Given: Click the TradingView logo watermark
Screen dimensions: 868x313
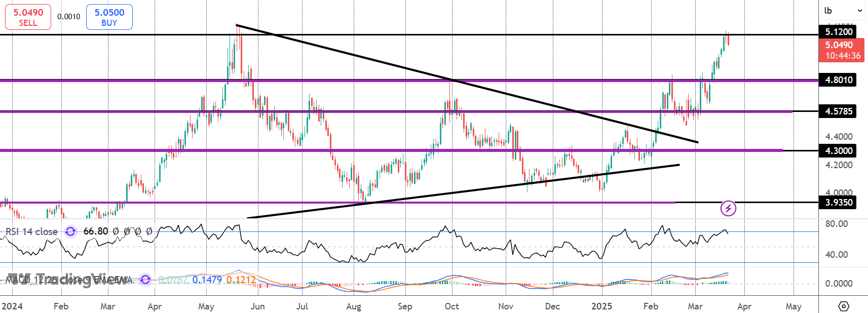Looking at the screenshot, I should coord(68,280).
